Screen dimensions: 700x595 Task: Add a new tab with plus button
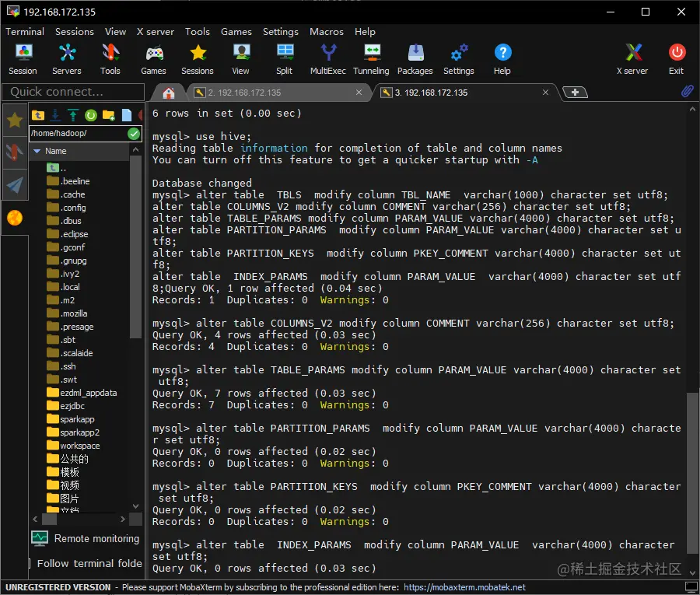coord(575,93)
